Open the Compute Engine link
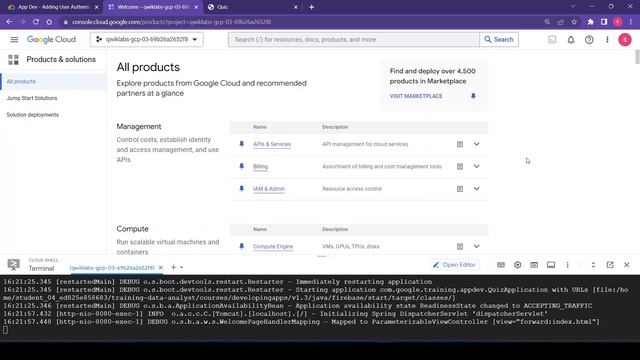Screen dimensions: 640x360 click(x=273, y=247)
